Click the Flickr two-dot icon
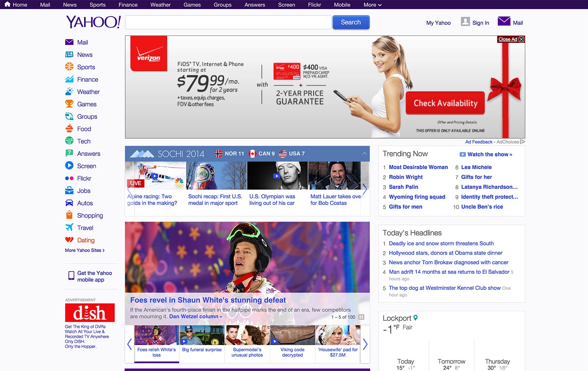Image resolution: width=588 pixels, height=371 pixels. (69, 178)
